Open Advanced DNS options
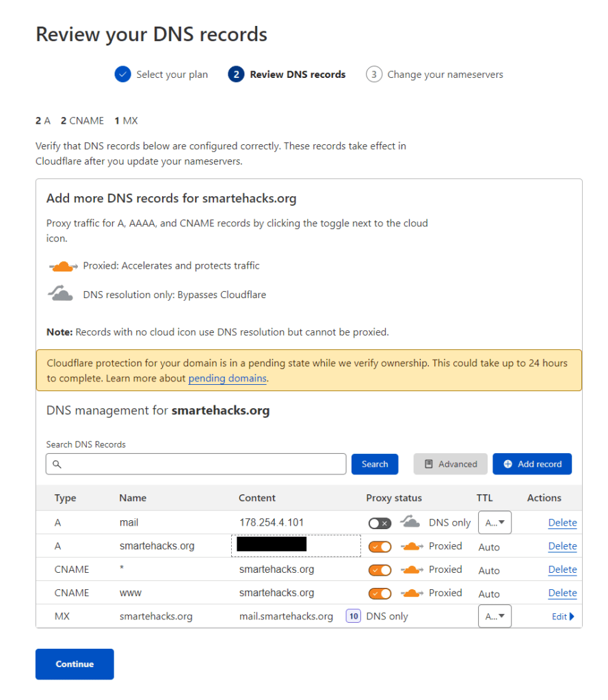 point(450,464)
